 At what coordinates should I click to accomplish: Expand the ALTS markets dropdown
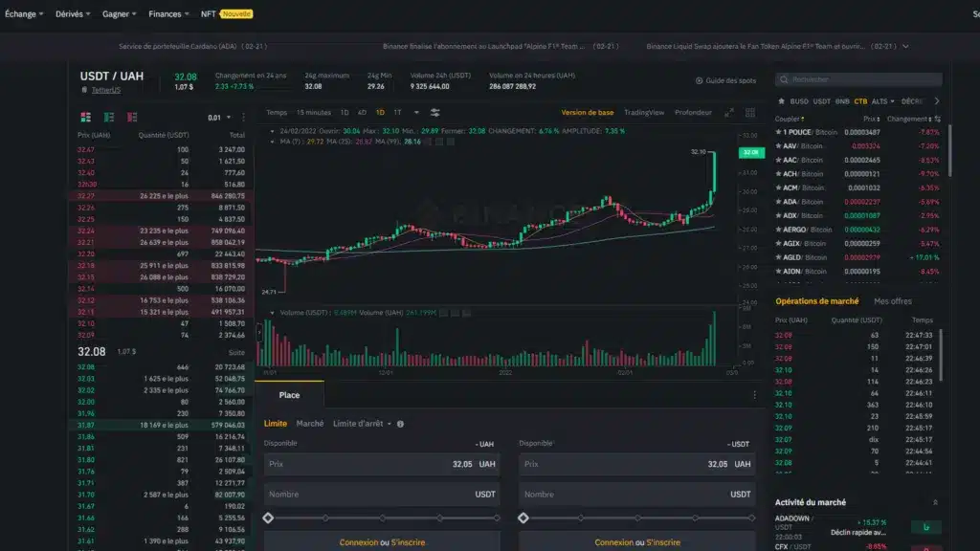click(882, 101)
